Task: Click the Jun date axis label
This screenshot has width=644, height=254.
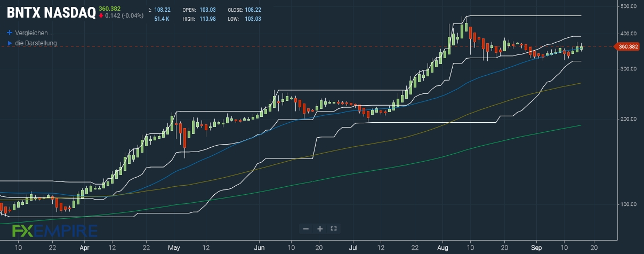Action: pos(260,248)
